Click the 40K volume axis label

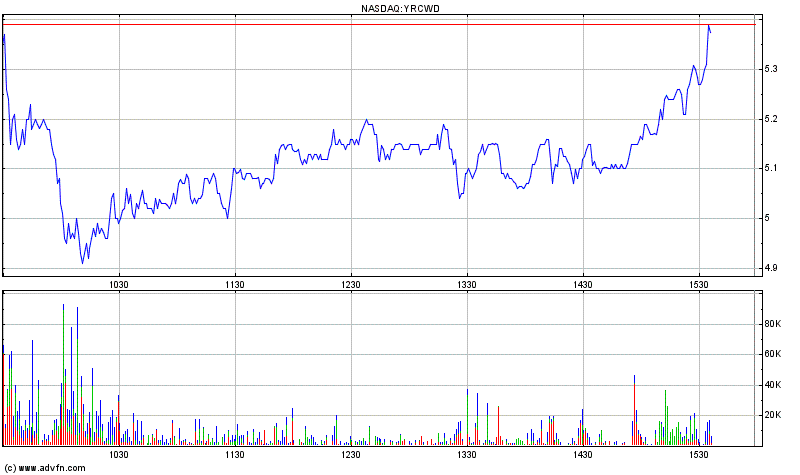click(x=772, y=385)
